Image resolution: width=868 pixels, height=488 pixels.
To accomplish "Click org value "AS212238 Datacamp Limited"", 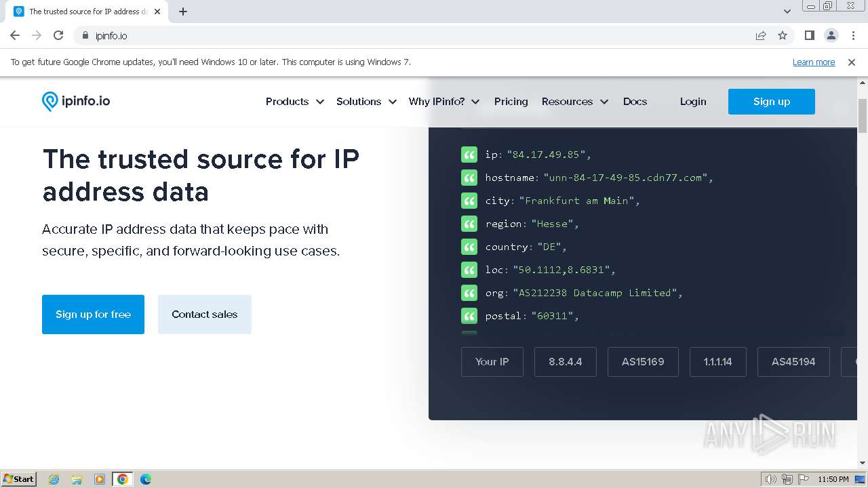I will (595, 293).
